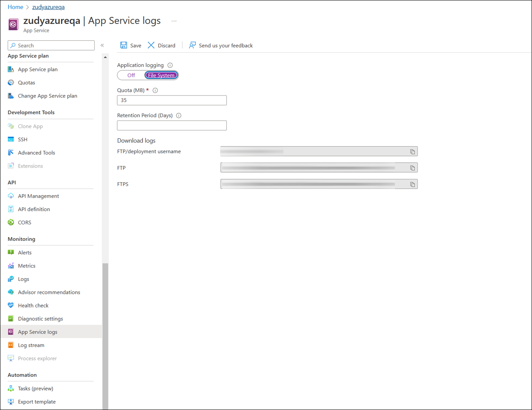The image size is (532, 410).
Task: Click the sidebar scrollbar thumb
Action: coord(105,336)
